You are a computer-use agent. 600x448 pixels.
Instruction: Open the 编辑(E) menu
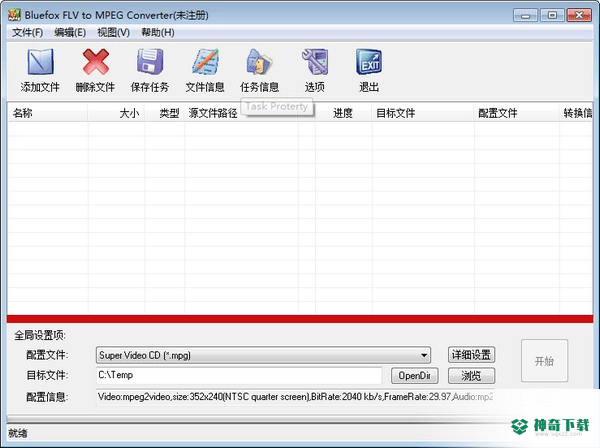click(70, 33)
